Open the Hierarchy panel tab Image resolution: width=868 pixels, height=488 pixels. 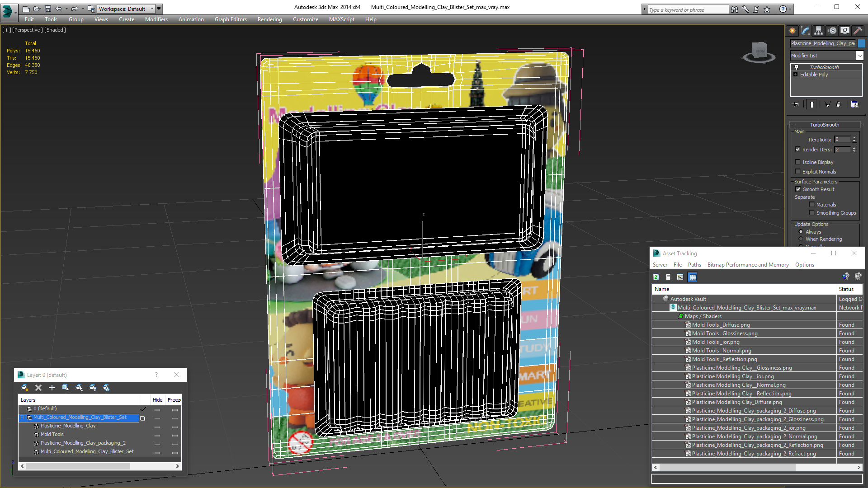(x=819, y=31)
